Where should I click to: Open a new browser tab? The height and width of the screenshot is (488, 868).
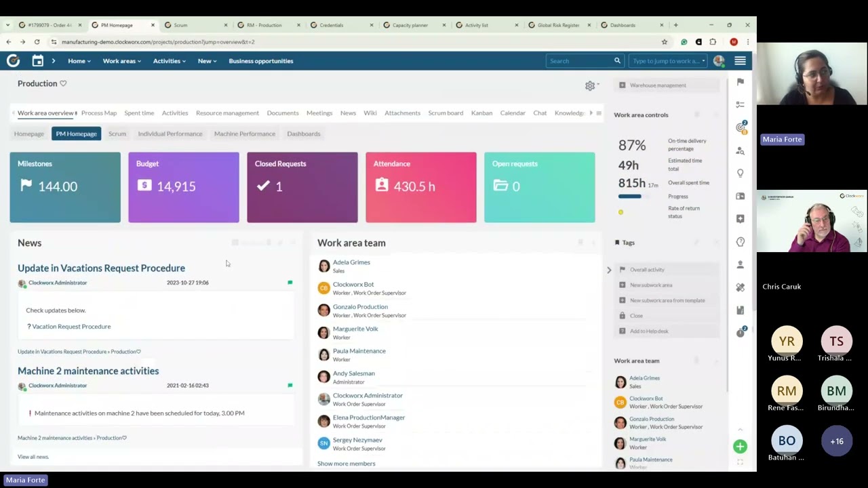(675, 25)
